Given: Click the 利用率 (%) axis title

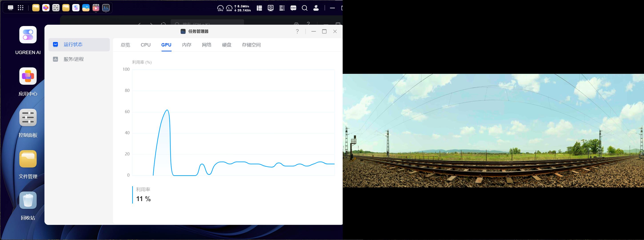Looking at the screenshot, I should click(142, 62).
